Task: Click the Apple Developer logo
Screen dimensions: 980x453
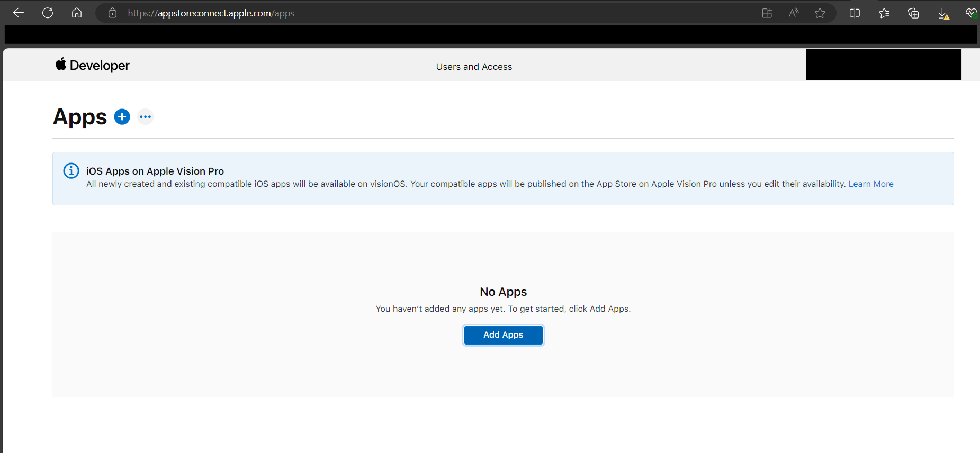Action: click(x=93, y=65)
